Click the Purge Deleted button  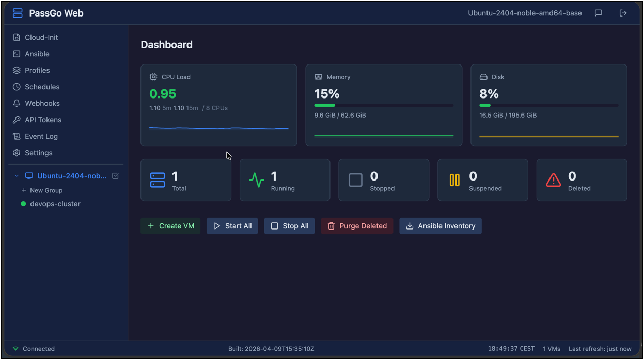[357, 226]
